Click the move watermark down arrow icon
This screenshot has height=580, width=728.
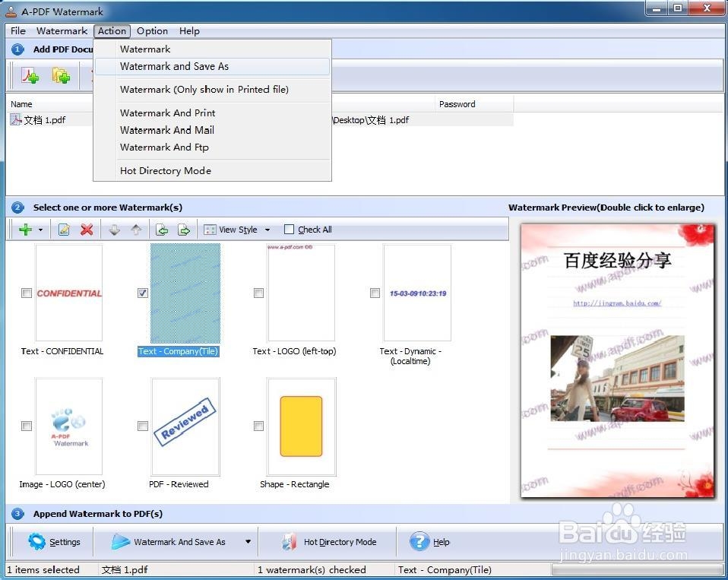click(x=114, y=230)
